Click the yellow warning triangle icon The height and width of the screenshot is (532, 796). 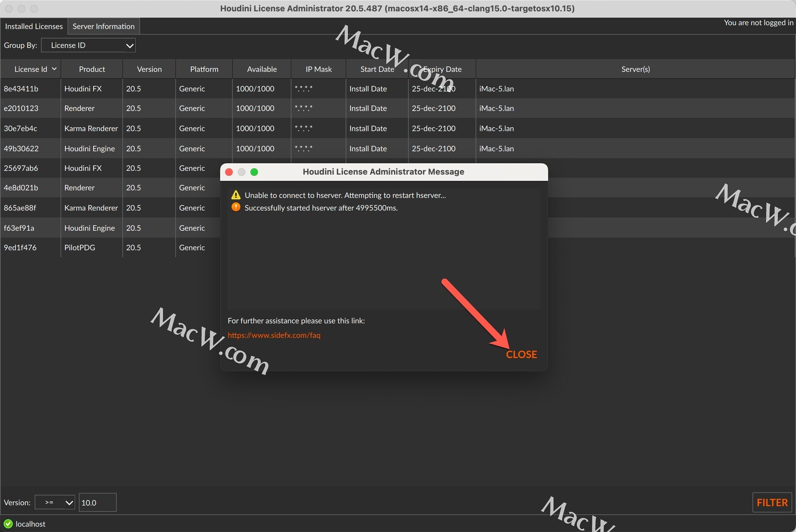235,195
